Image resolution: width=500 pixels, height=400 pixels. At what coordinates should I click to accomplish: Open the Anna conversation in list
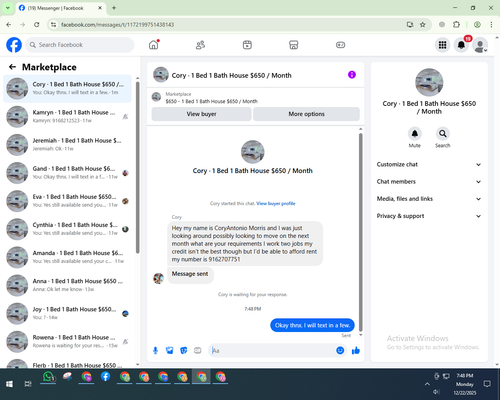(x=67, y=285)
